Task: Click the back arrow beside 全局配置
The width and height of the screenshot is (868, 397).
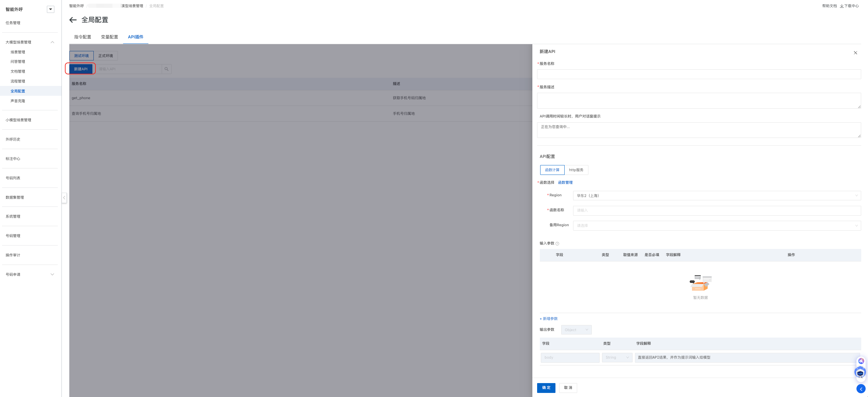Action: click(x=73, y=20)
